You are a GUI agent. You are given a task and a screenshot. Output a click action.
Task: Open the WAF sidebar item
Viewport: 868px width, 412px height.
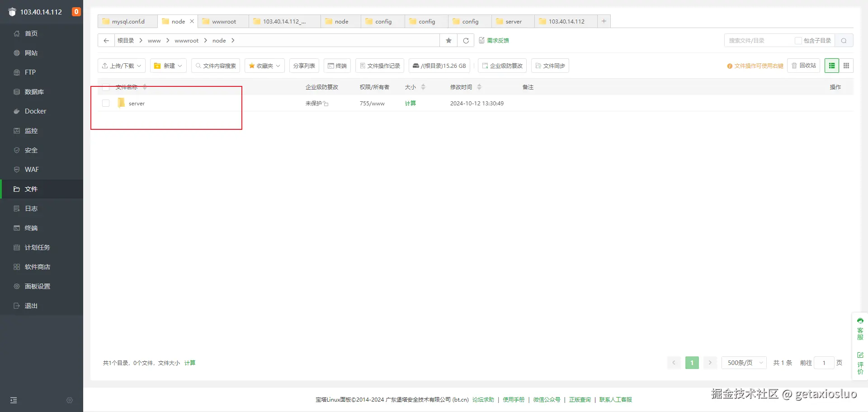pos(42,170)
